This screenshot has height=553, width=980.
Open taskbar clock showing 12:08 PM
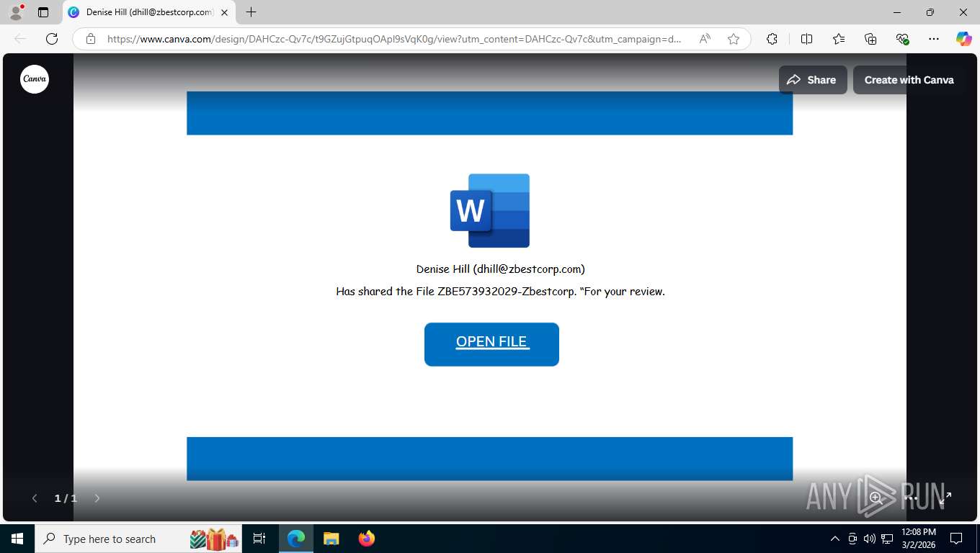tap(918, 539)
